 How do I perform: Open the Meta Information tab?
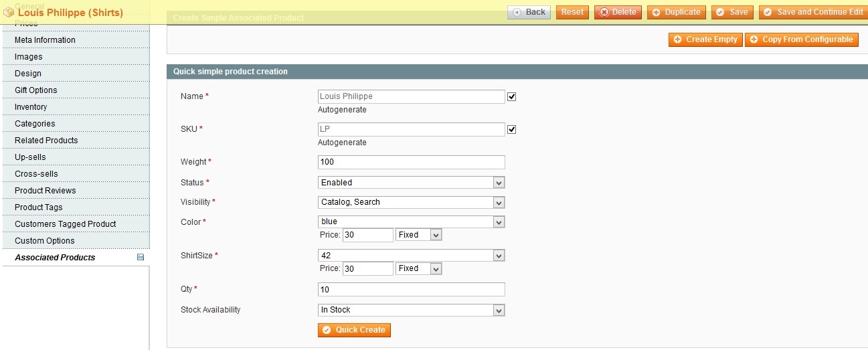tap(76, 40)
